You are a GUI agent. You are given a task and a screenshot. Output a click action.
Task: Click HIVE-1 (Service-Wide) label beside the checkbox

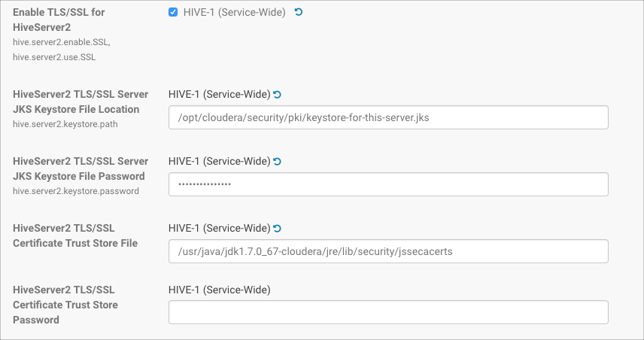[234, 12]
